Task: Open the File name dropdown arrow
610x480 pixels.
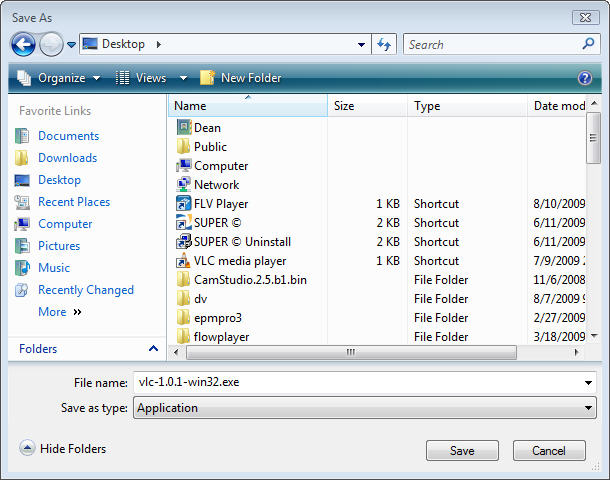Action: 588,383
